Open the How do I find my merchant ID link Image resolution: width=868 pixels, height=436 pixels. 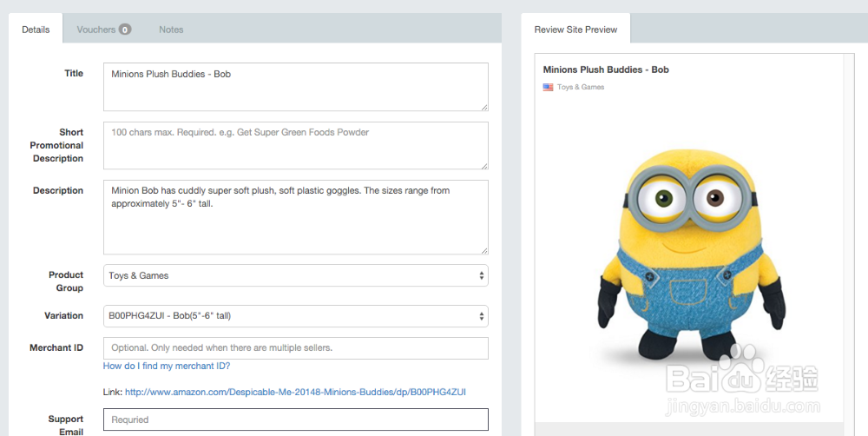coord(167,366)
